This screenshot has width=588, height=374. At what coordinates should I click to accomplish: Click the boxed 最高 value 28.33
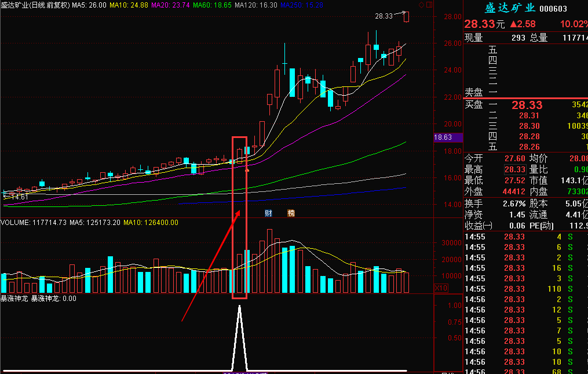pyautogui.click(x=515, y=170)
